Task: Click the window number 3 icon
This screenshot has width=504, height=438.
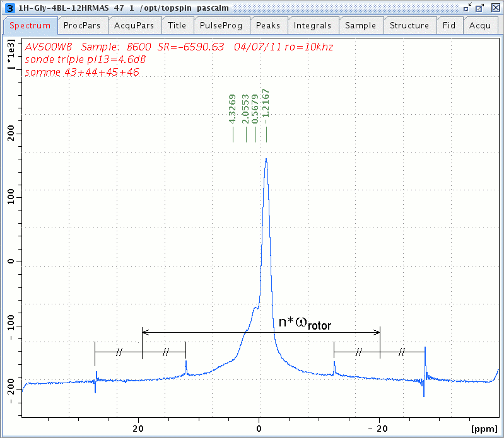Action: (x=9, y=8)
